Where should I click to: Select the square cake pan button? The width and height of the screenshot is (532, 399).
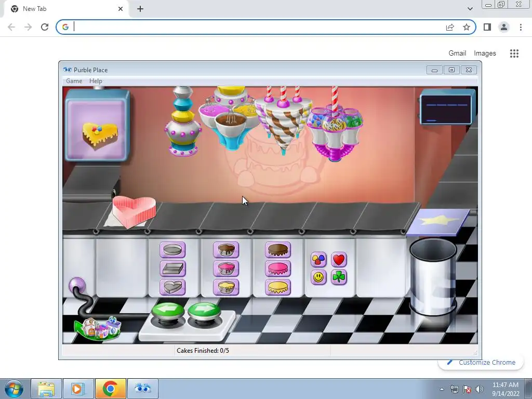coord(172,269)
